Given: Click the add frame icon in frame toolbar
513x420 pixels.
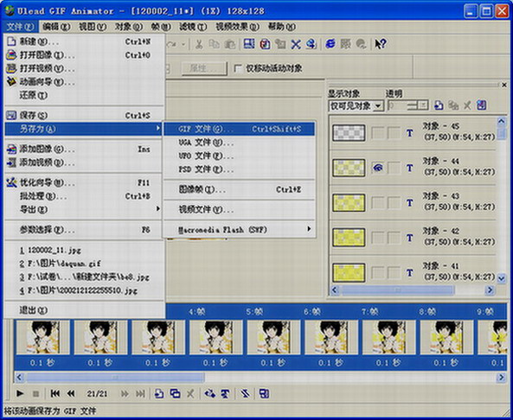Looking at the screenshot, I should tap(159, 393).
